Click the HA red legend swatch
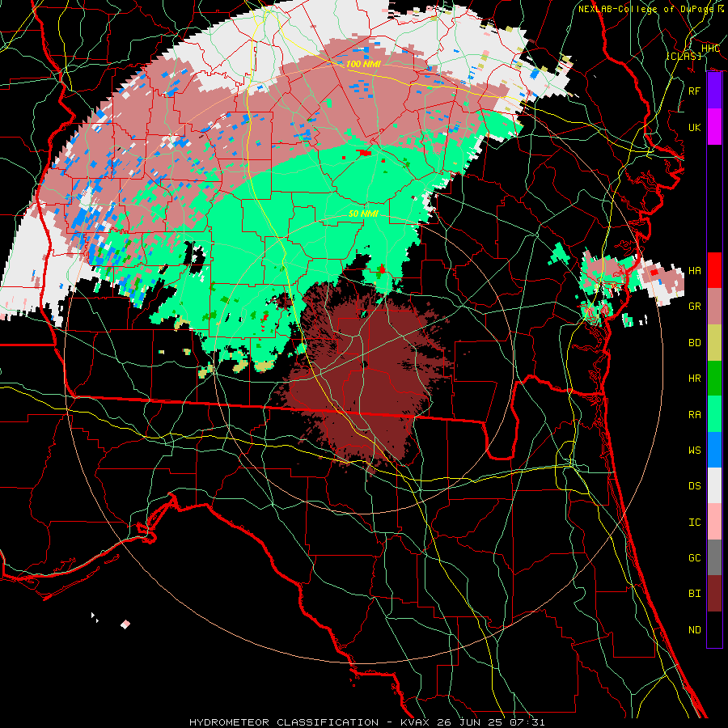Viewport: 728px width, 728px height. coord(714,270)
